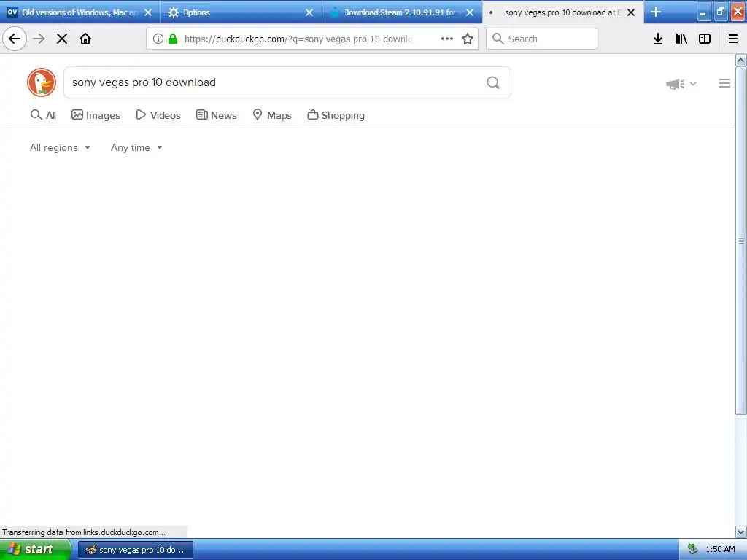Switch to Old versions of Windows tab
This screenshot has height=560, width=747.
tap(80, 12)
